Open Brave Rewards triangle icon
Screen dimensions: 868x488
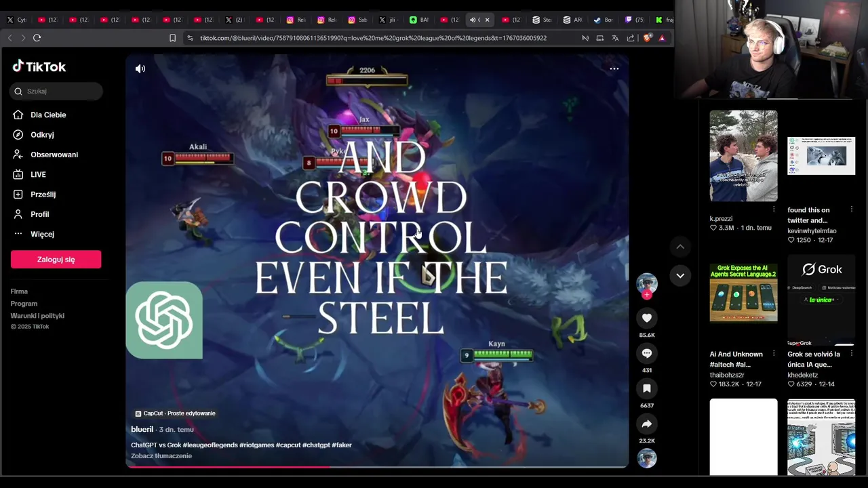pyautogui.click(x=662, y=38)
